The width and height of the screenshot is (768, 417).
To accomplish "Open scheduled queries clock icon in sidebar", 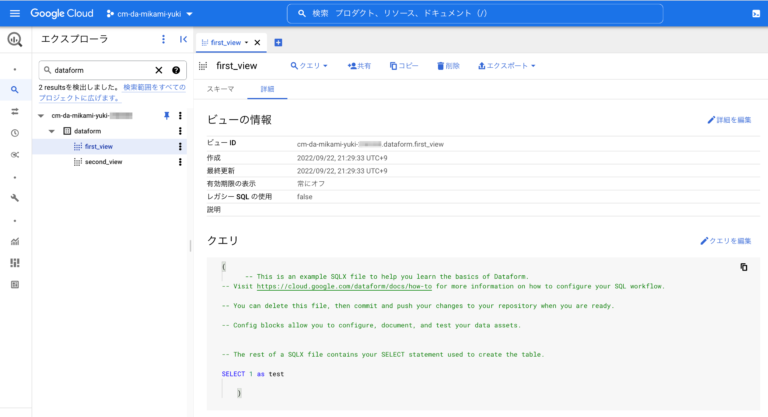I will pyautogui.click(x=15, y=133).
